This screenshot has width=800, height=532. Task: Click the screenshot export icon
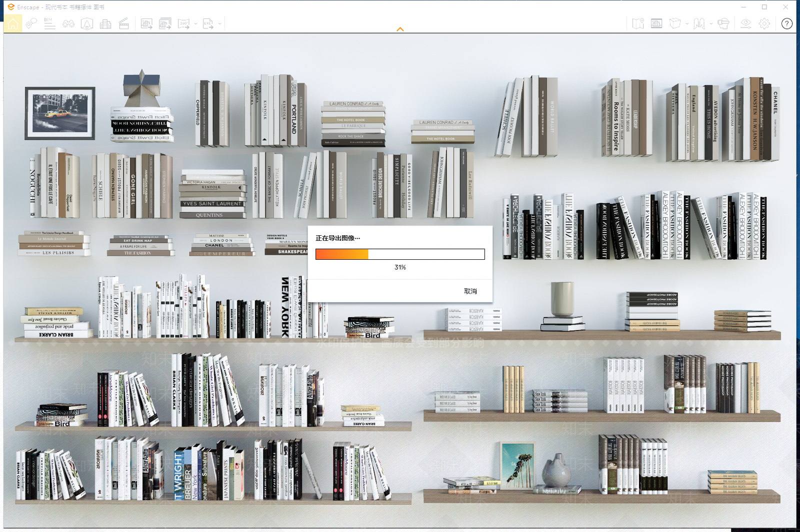click(x=146, y=23)
